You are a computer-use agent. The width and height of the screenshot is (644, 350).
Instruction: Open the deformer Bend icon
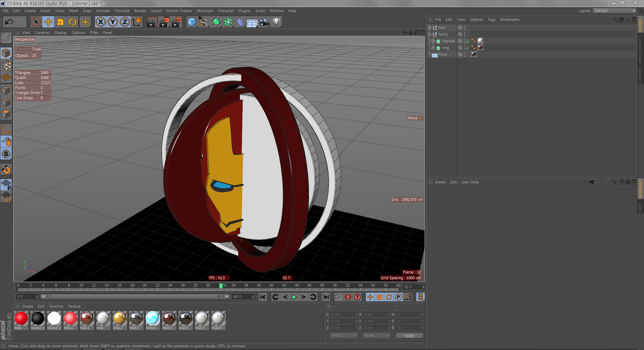[240, 22]
